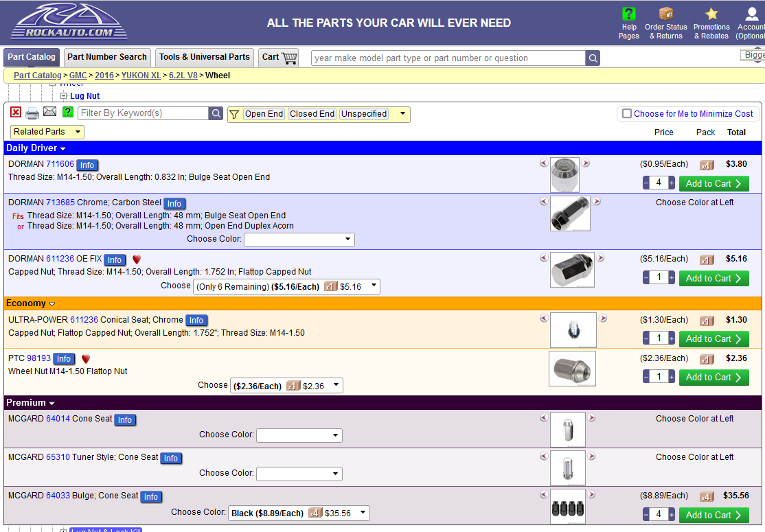Screen dimensions: 765x532
Task: Enable Choose for Me to Minimize Cost
Action: [627, 114]
